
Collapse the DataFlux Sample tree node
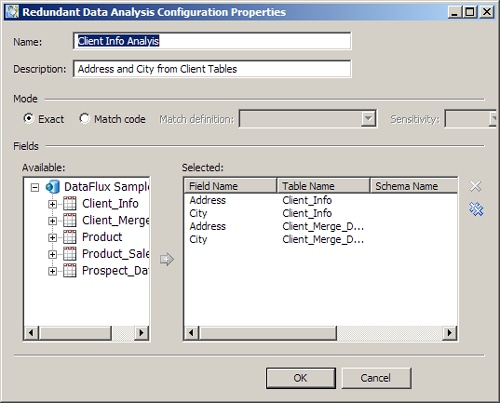35,188
